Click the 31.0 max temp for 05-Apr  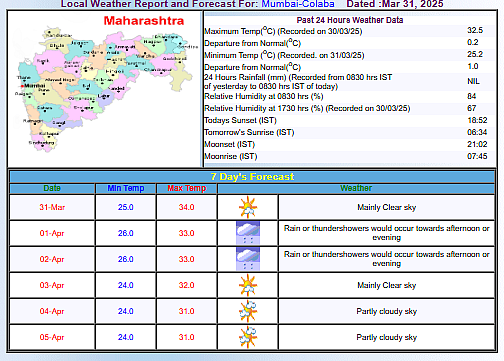tap(186, 337)
